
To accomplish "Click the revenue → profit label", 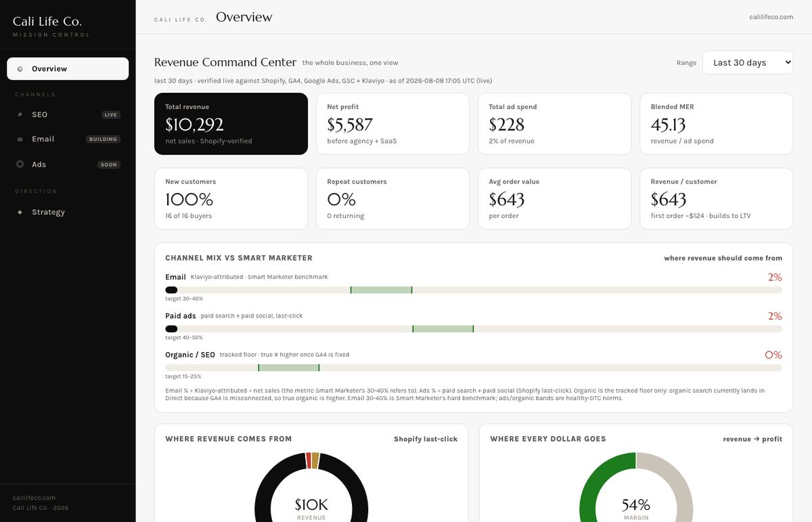I will click(x=752, y=439).
